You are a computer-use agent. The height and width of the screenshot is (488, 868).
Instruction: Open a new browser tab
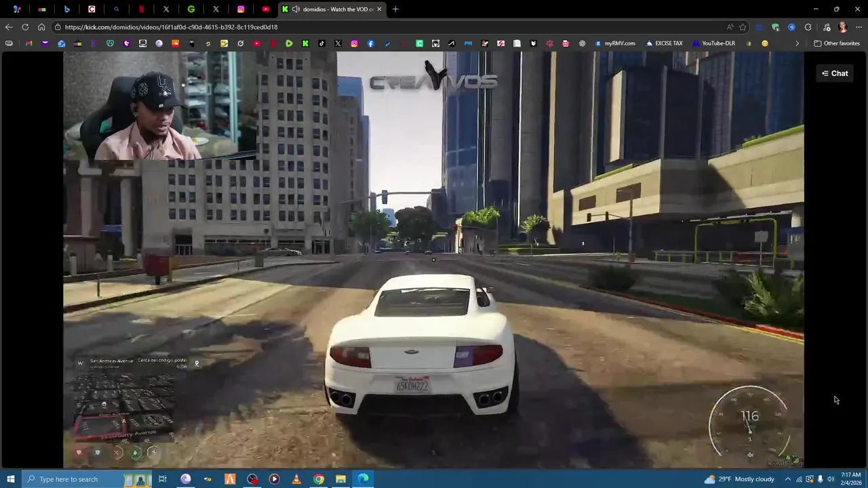[x=395, y=9]
